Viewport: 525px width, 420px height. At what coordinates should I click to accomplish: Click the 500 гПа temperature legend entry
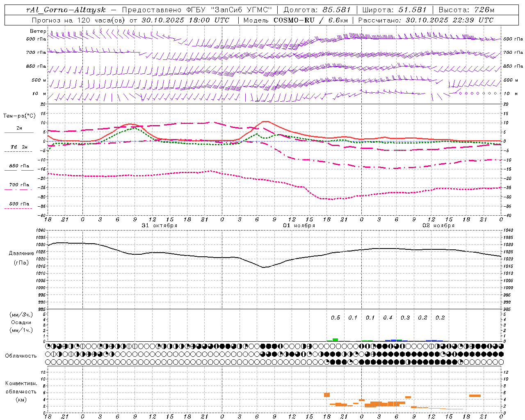coord(19,204)
